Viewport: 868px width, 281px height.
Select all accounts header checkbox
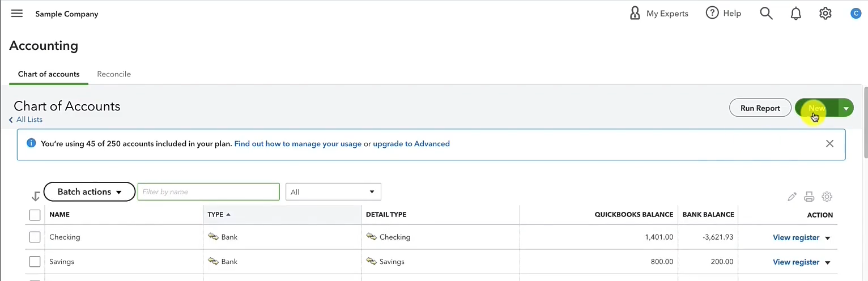pos(35,215)
